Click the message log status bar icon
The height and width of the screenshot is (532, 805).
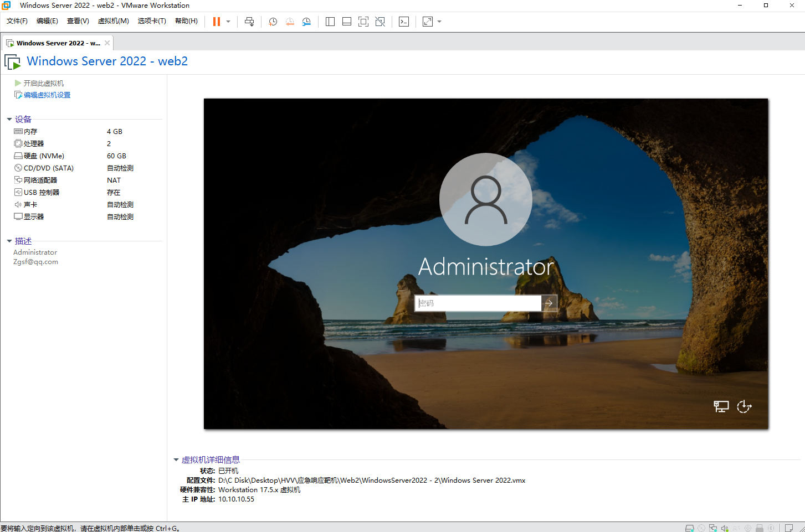coord(789,528)
